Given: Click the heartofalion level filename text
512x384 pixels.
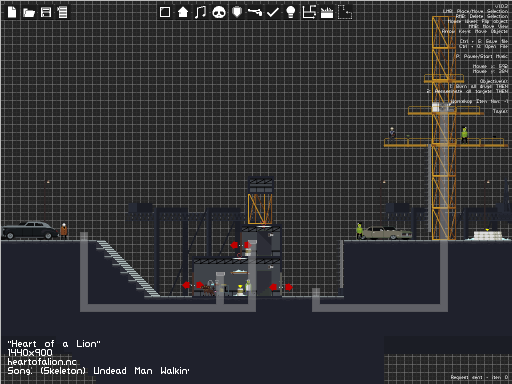Looking at the screenshot, I should [42, 362].
